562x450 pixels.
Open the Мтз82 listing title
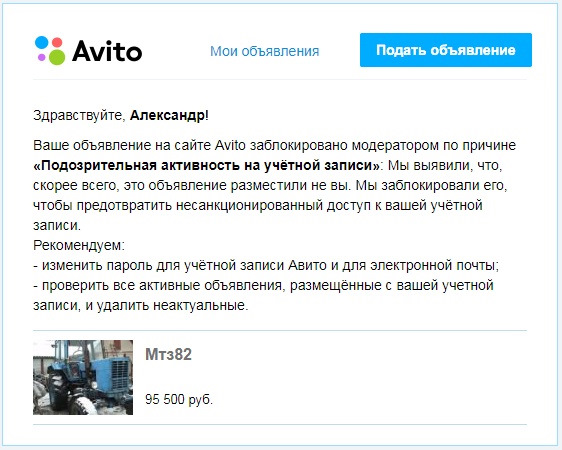[x=168, y=354]
